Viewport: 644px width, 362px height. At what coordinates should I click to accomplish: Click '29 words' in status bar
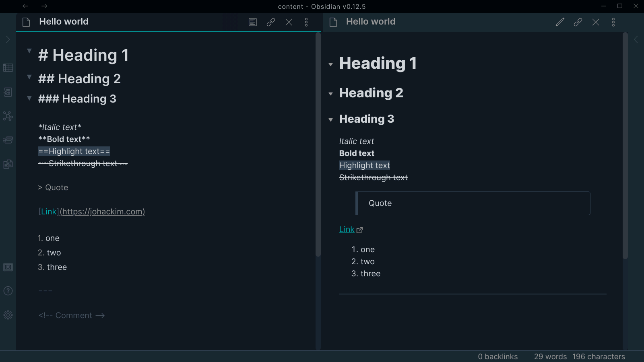550,356
